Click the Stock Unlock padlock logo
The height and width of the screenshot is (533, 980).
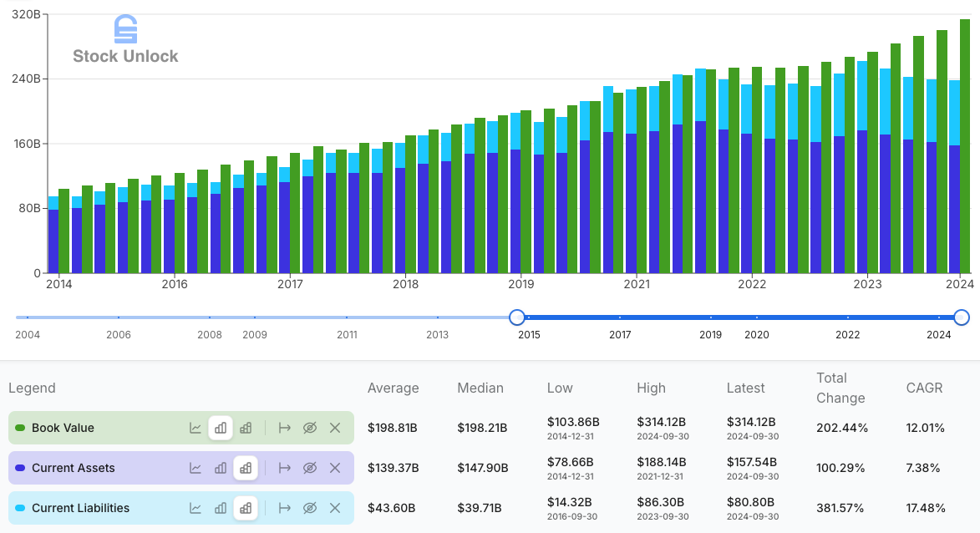tap(124, 28)
